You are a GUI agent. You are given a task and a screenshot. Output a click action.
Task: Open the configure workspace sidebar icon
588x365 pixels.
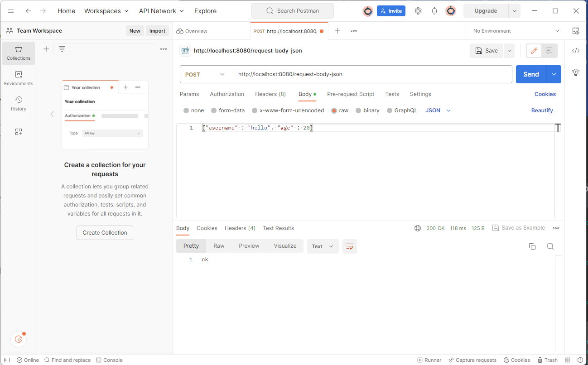click(19, 132)
